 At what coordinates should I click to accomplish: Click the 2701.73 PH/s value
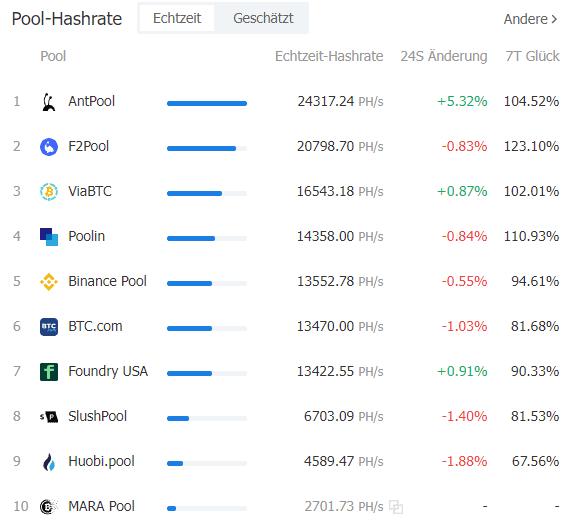pyautogui.click(x=343, y=506)
